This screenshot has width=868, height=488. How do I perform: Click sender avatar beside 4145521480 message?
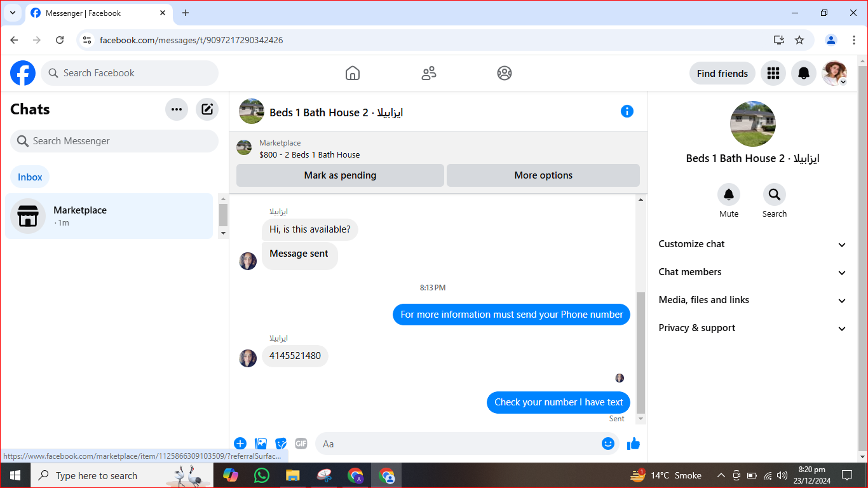(248, 358)
